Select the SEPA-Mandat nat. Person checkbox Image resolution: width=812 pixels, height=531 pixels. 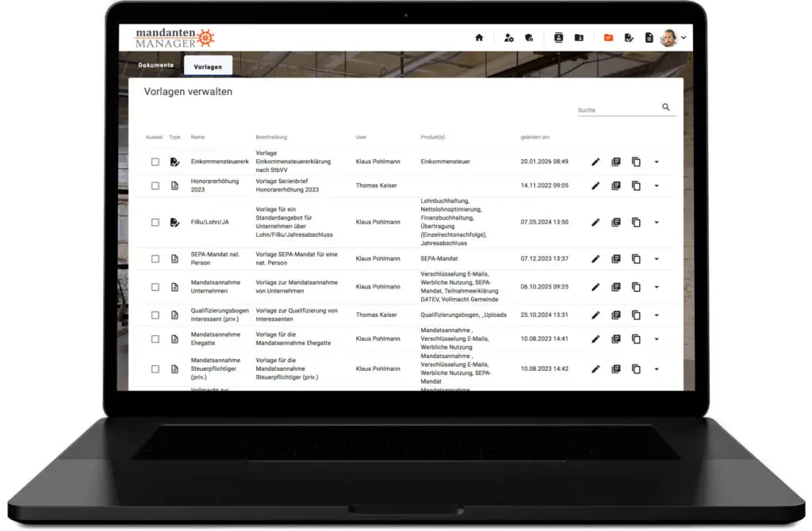(155, 259)
